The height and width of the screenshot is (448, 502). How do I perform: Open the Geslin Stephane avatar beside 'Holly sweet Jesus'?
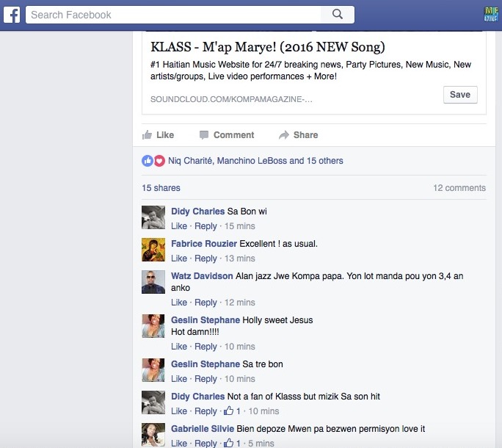(153, 326)
